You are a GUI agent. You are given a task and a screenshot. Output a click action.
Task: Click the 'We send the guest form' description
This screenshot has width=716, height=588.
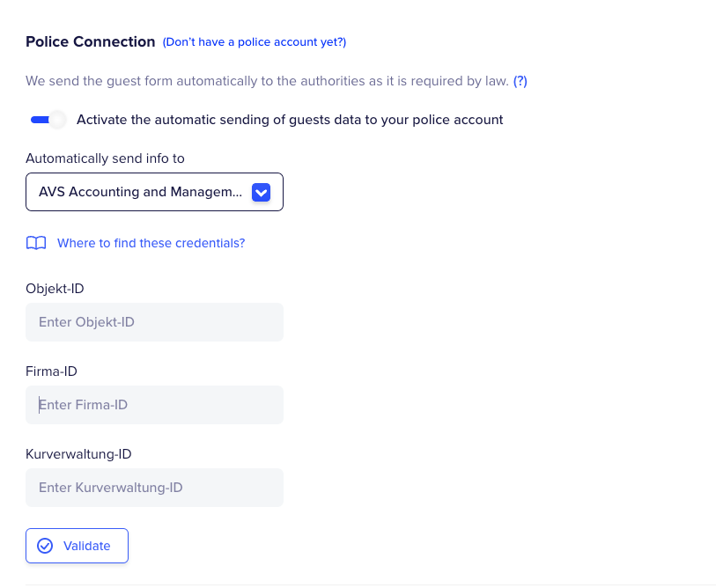(x=267, y=81)
